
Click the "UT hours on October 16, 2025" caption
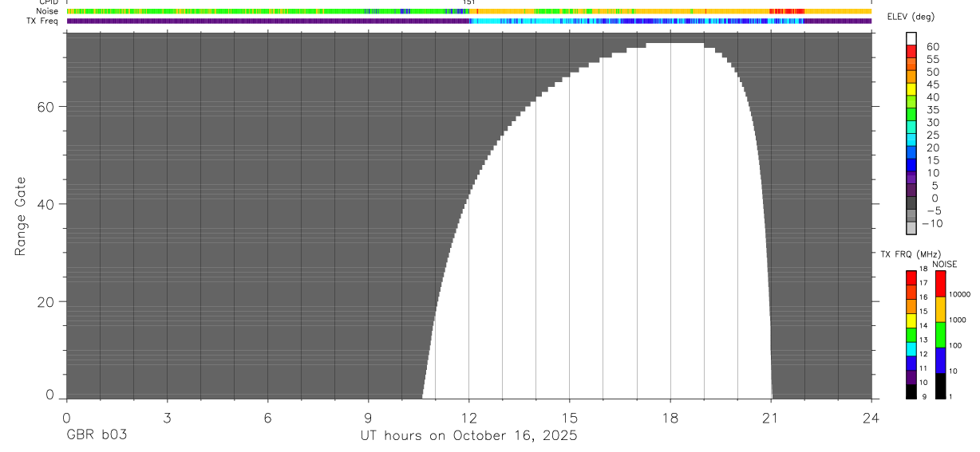tap(468, 436)
